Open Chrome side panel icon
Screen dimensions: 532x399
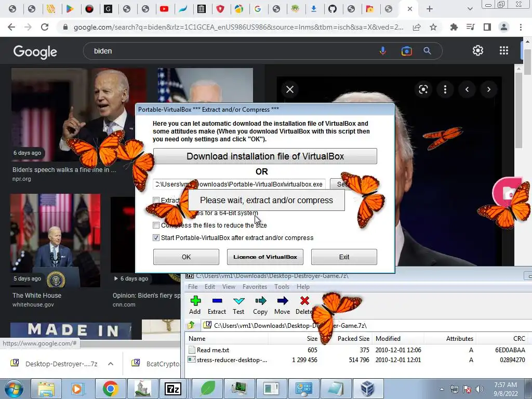click(x=487, y=27)
